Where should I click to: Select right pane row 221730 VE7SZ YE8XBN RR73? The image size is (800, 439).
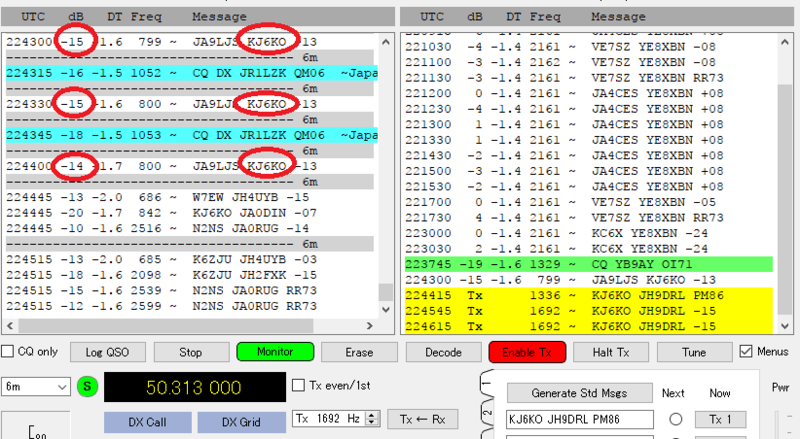(x=589, y=218)
